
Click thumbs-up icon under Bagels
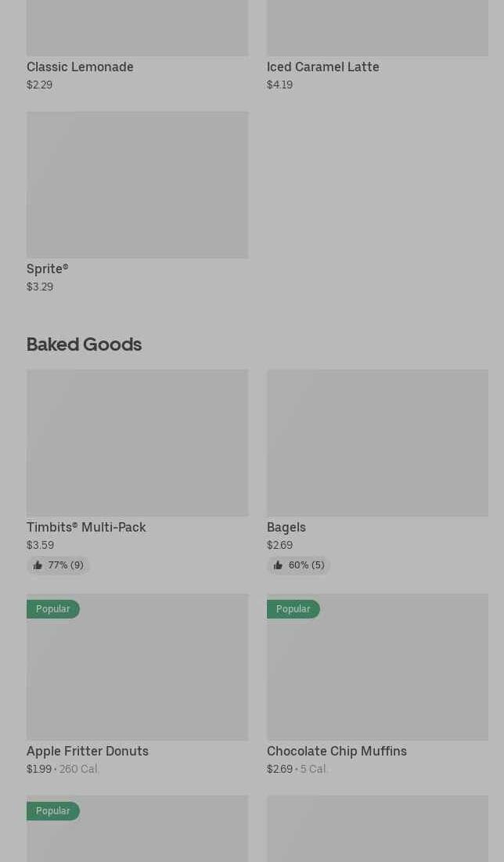278,565
